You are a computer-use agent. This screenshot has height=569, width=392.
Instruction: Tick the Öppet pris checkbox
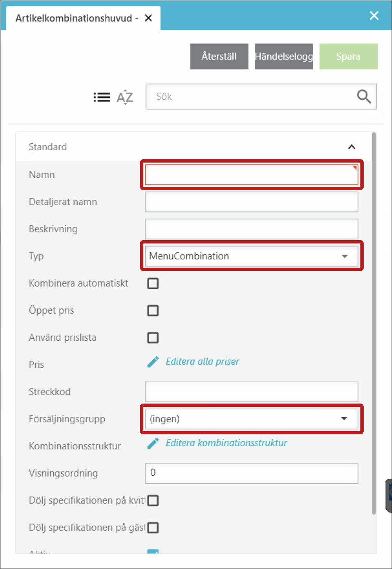(x=153, y=310)
